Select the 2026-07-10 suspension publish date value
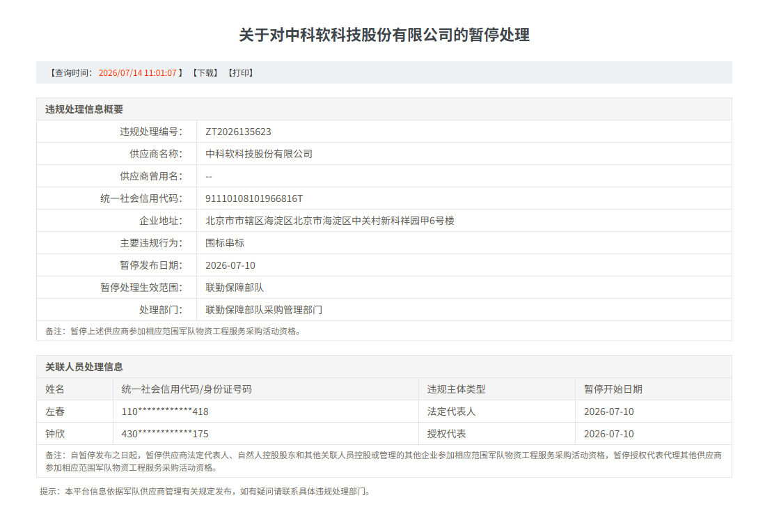Viewport: 772px width, 532px height. tap(230, 265)
